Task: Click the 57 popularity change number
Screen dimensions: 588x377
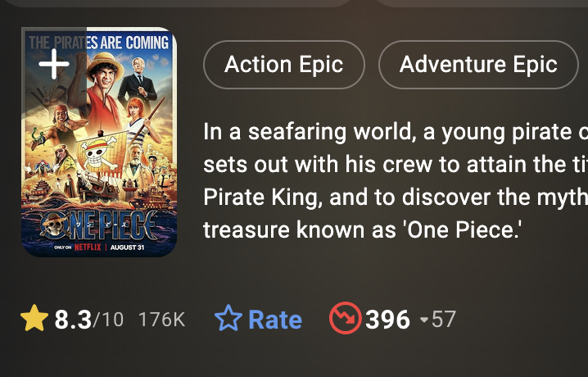Action: (444, 320)
